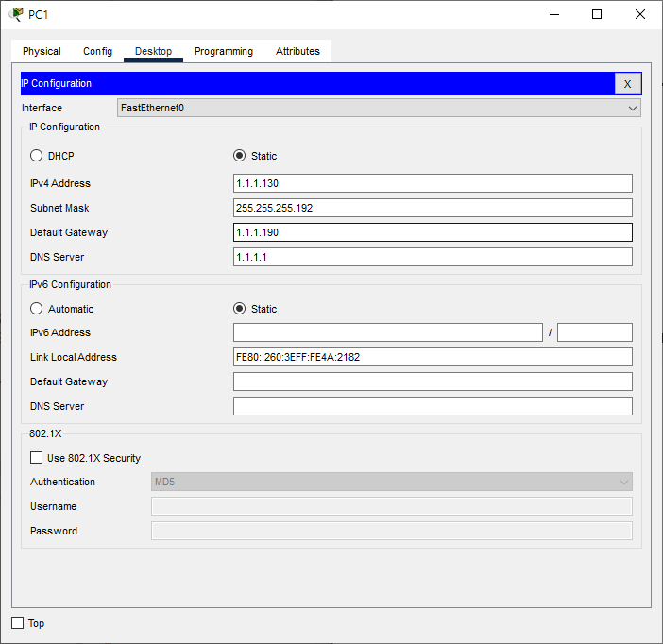Go to the Programming tab
The image size is (663, 644).
click(x=224, y=51)
